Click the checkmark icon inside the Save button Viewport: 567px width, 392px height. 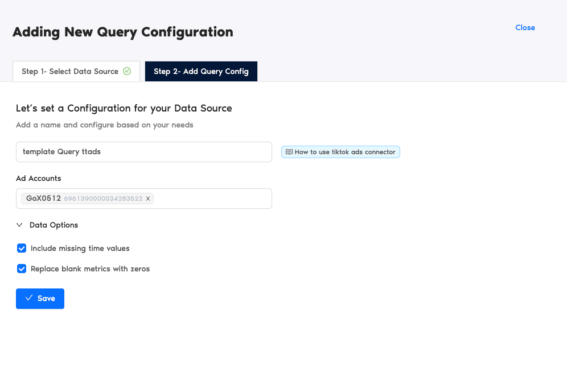[29, 298]
